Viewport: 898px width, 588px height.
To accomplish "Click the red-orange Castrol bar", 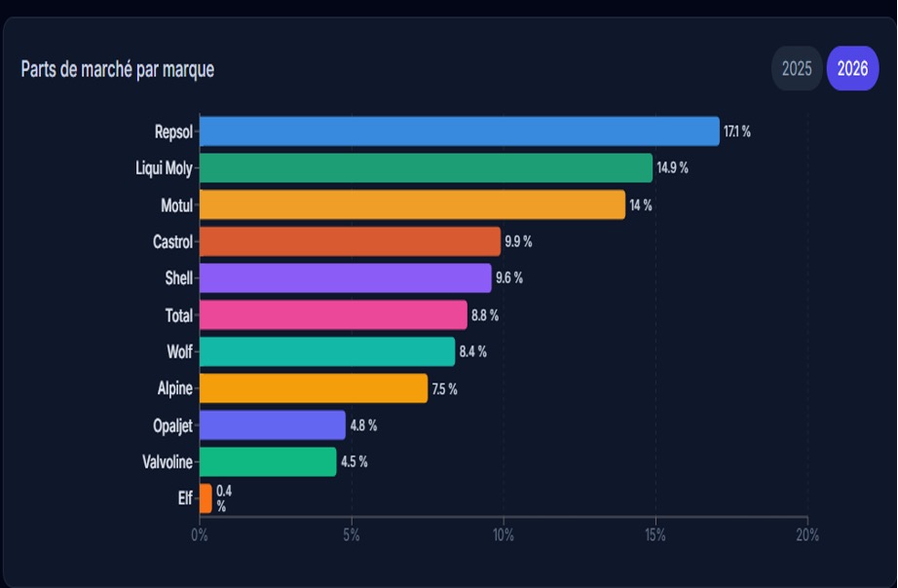I will [x=350, y=241].
